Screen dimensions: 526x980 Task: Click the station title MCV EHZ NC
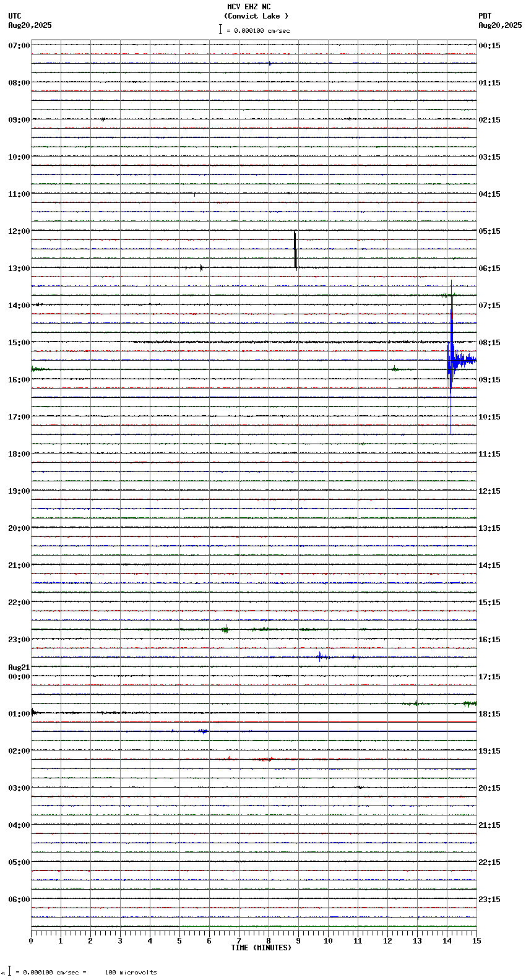[249, 7]
